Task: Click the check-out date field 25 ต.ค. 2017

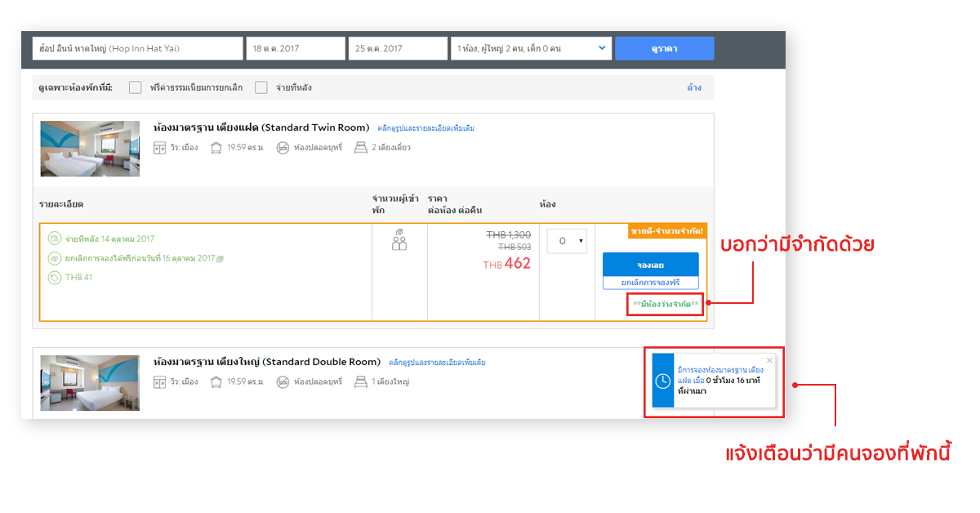Action: (x=397, y=48)
